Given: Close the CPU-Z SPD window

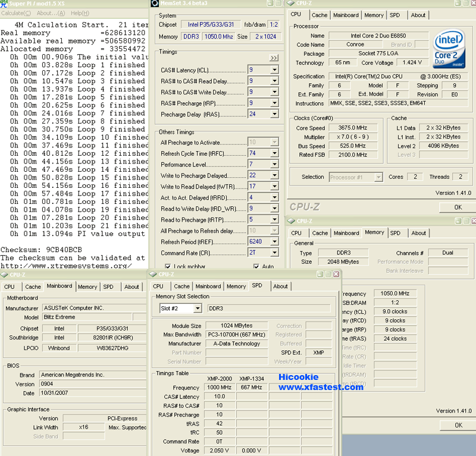Looking at the screenshot, I should pos(336,274).
